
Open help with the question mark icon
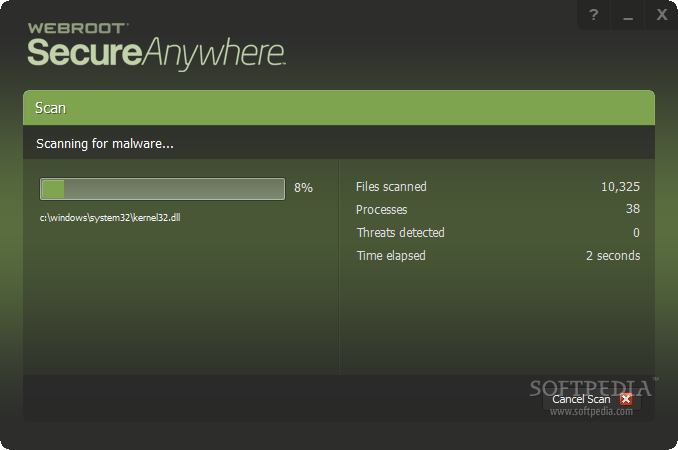[x=594, y=15]
